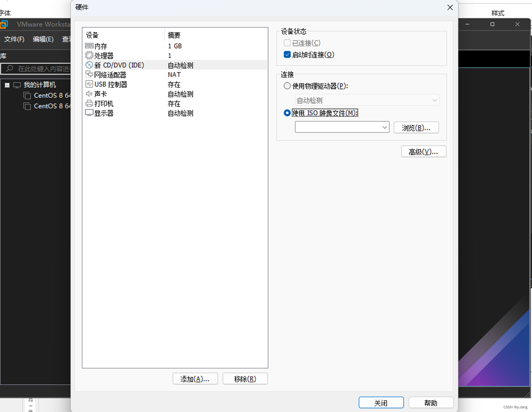This screenshot has height=412, width=532.
Task: Close the 硬件 dialog with X
Action: (450, 7)
